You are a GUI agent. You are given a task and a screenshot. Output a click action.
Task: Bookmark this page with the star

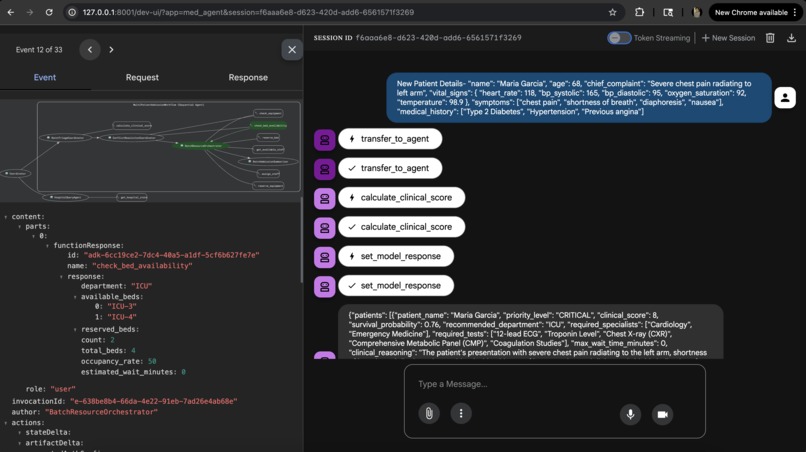612,12
